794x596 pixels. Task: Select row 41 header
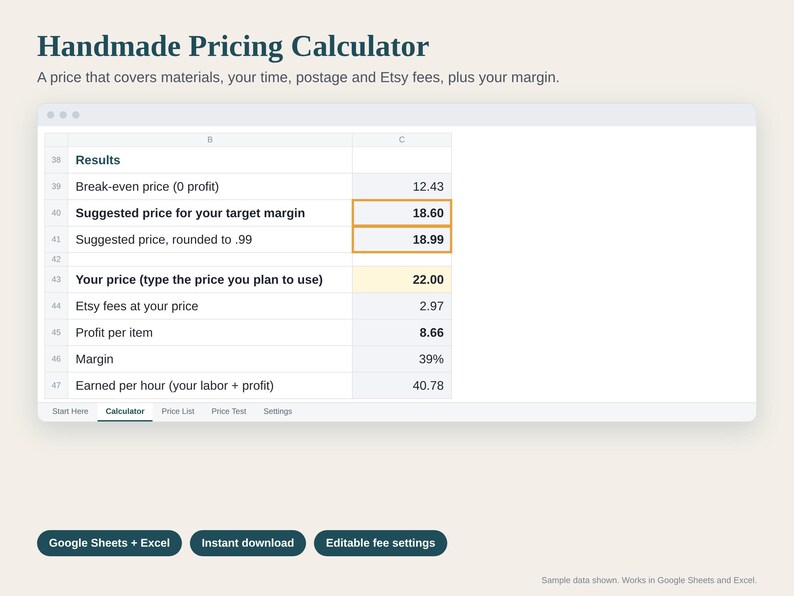56,240
